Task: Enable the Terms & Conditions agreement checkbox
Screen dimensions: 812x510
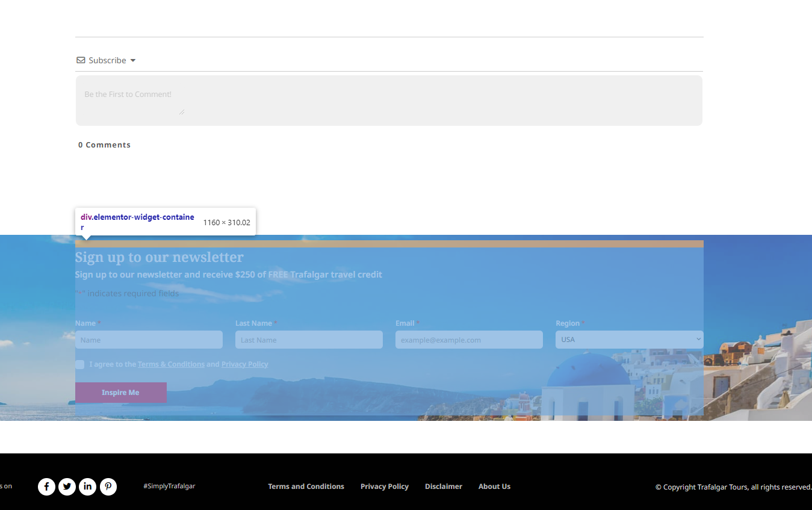Action: [x=79, y=364]
